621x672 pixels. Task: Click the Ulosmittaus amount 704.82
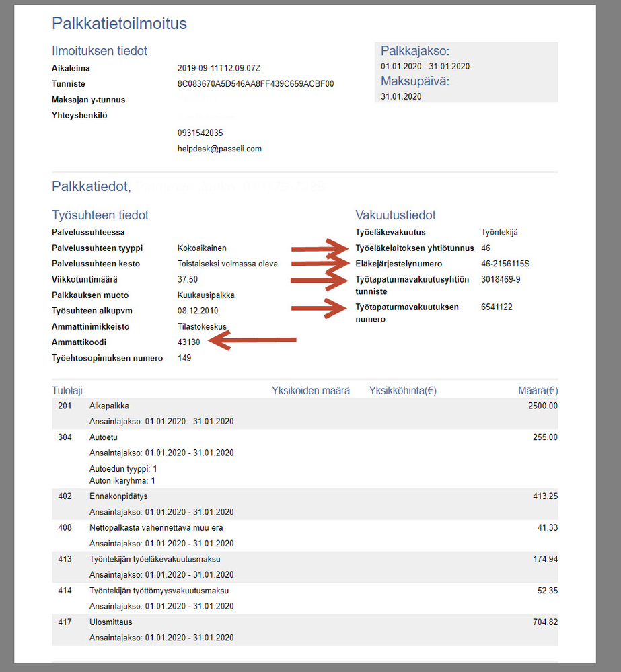point(545,622)
